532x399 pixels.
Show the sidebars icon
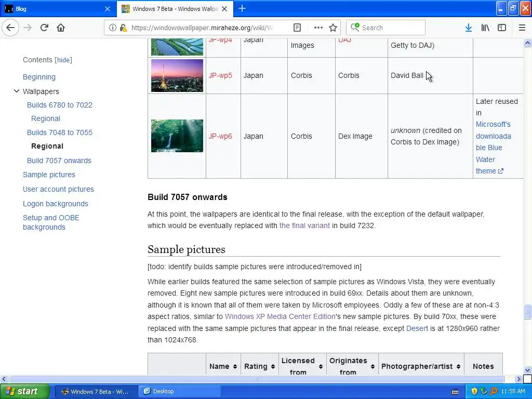point(502,28)
